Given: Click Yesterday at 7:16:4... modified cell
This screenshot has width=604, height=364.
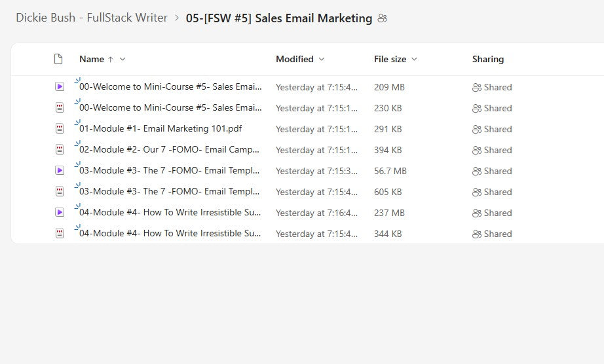Looking at the screenshot, I should [x=316, y=213].
